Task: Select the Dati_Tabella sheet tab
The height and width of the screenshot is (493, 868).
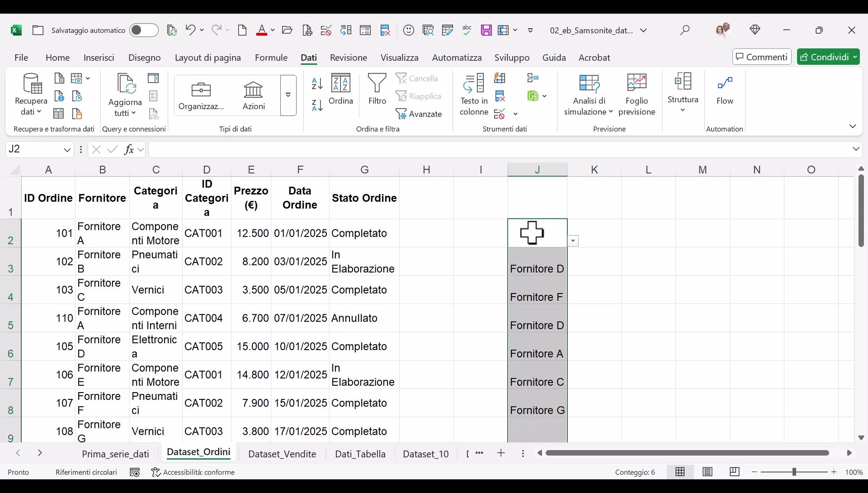Action: tap(360, 454)
